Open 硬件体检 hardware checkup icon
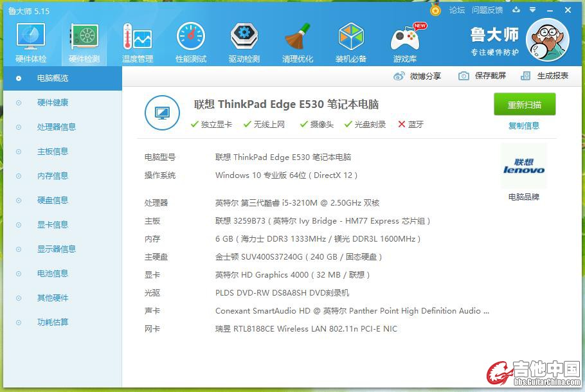 (x=31, y=42)
